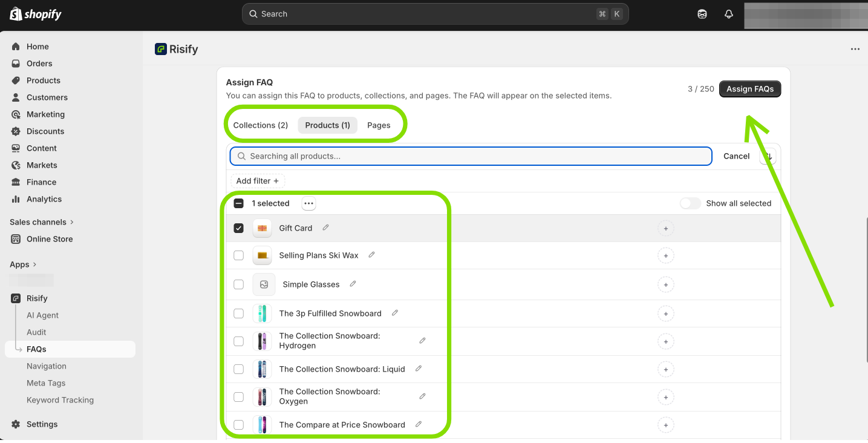Cancel the product search
This screenshot has height=443, width=868.
tap(736, 156)
